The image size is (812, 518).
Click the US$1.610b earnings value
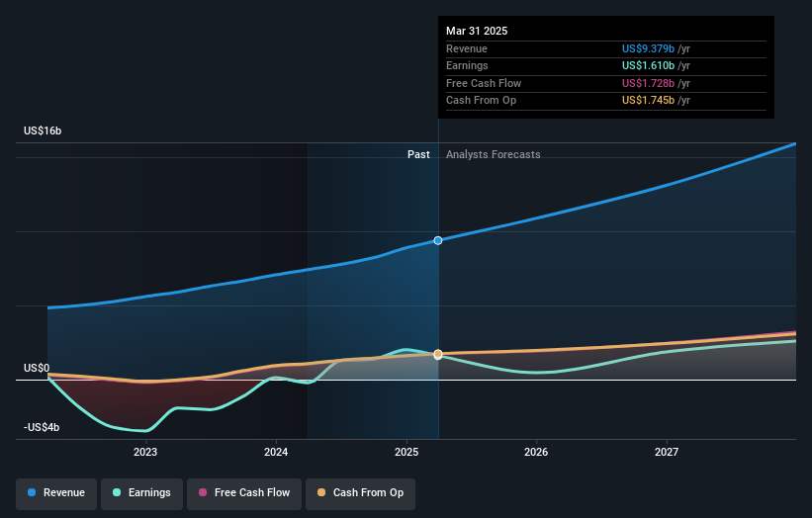point(649,65)
